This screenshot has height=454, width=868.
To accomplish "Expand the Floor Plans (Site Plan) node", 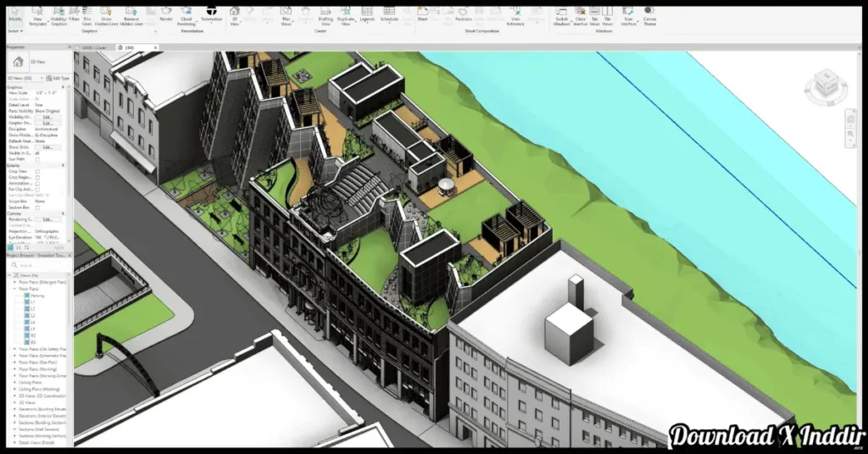I will click(x=15, y=363).
